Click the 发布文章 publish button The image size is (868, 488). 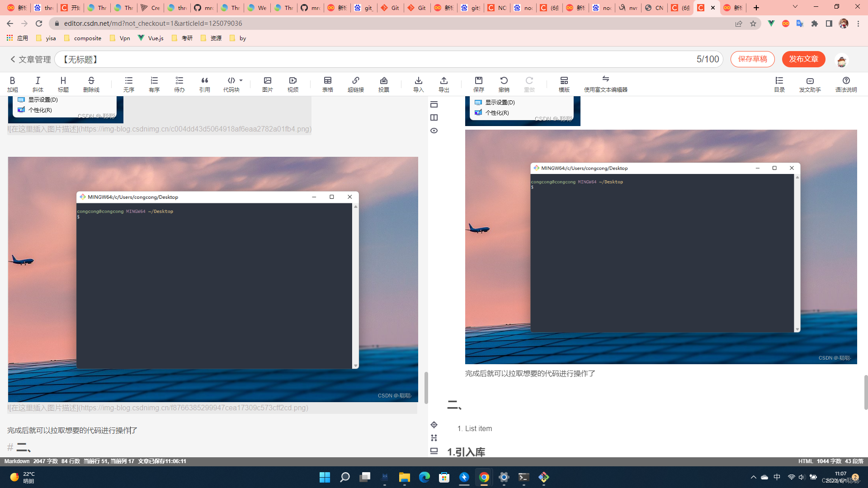[803, 59]
